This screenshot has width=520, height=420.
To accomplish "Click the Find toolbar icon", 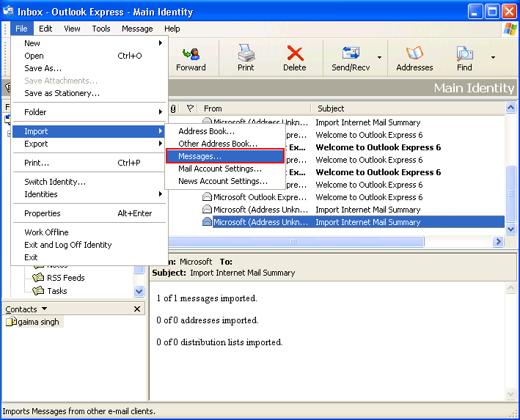I will (464, 54).
